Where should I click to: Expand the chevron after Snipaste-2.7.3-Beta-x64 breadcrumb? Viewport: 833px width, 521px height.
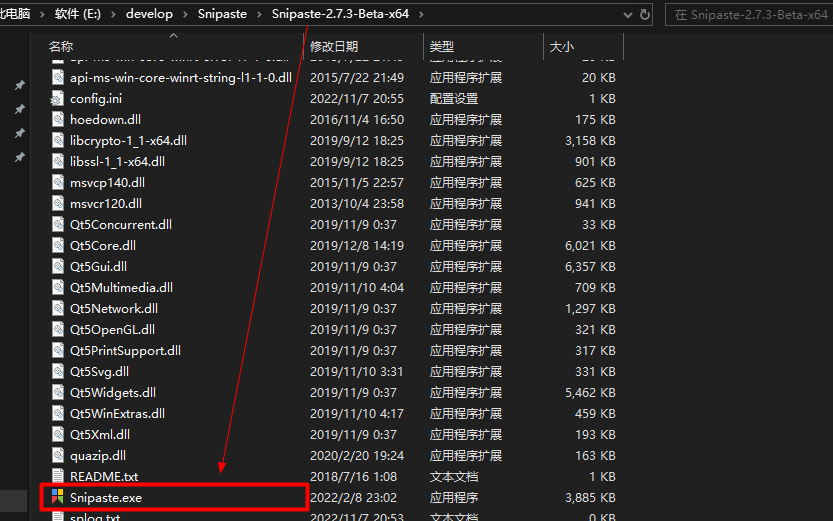point(421,14)
